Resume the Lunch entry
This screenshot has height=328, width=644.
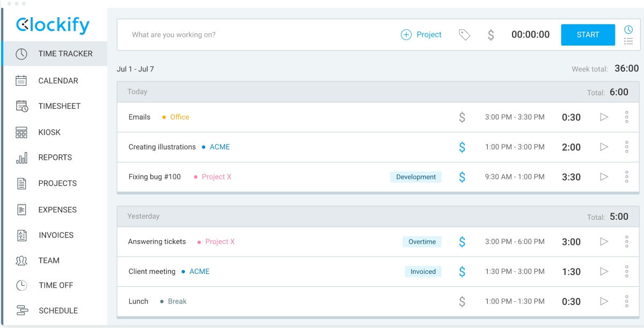click(604, 301)
